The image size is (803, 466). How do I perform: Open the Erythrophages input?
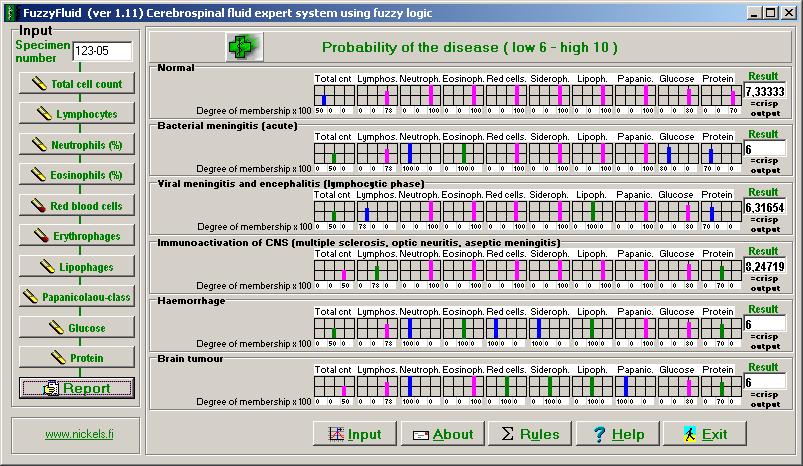[77, 236]
